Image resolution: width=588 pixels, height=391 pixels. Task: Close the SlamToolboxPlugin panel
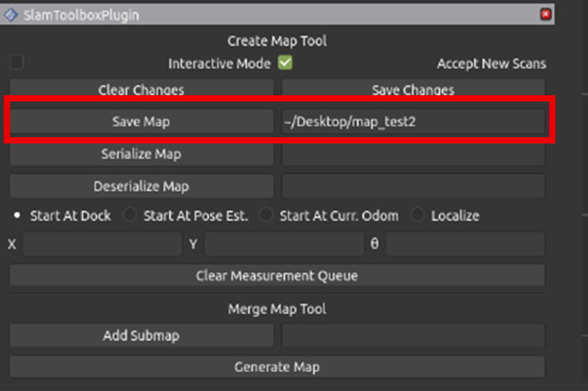tap(545, 14)
